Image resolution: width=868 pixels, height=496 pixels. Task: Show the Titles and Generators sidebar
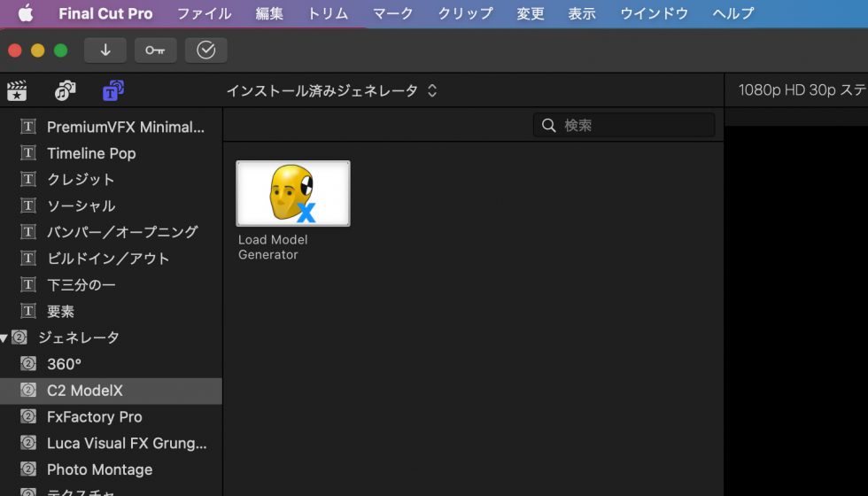pyautogui.click(x=113, y=90)
